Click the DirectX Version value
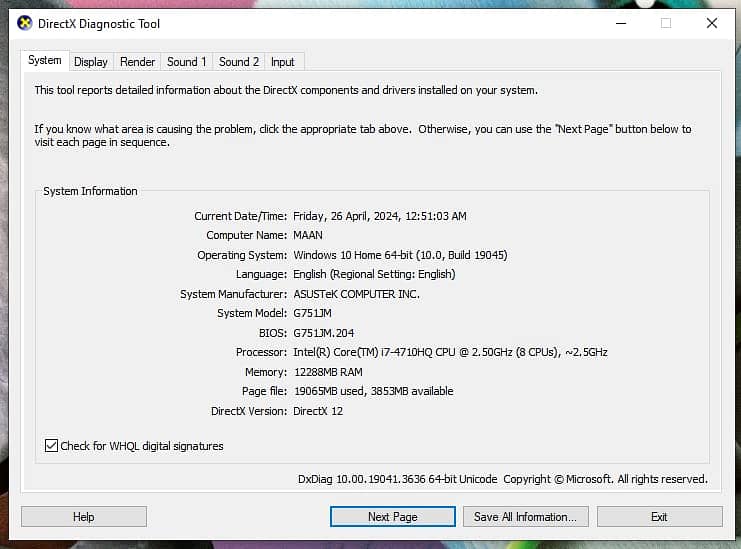Screen dimensions: 741x549 coord(318,411)
